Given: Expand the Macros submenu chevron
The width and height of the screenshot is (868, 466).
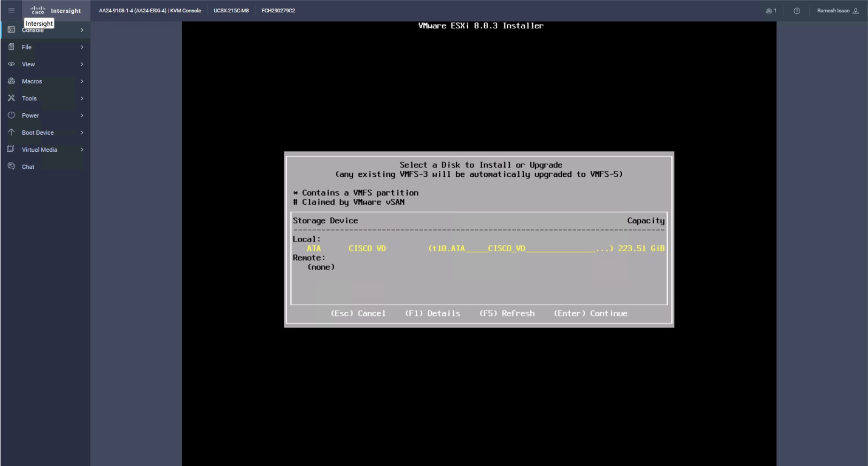Looking at the screenshot, I should click(82, 81).
